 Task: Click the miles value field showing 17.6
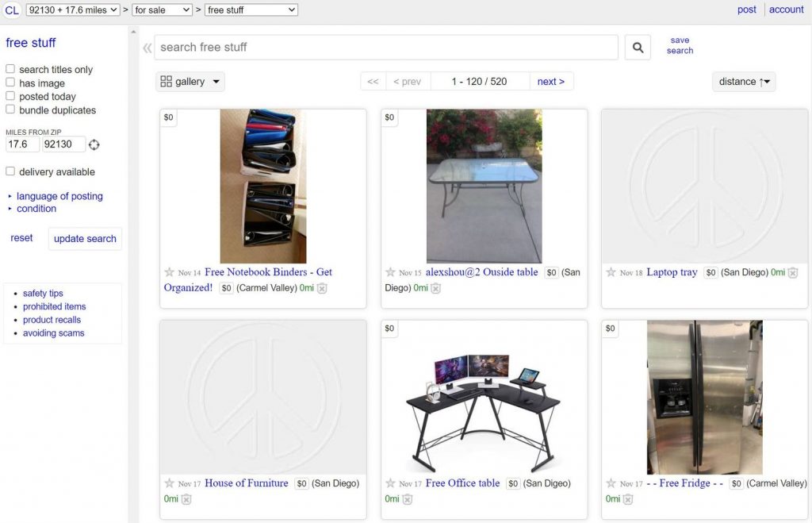point(22,144)
